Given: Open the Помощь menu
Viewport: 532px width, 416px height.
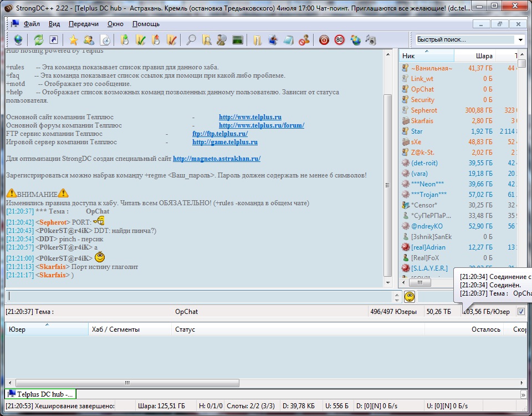Looking at the screenshot, I should click(146, 24).
